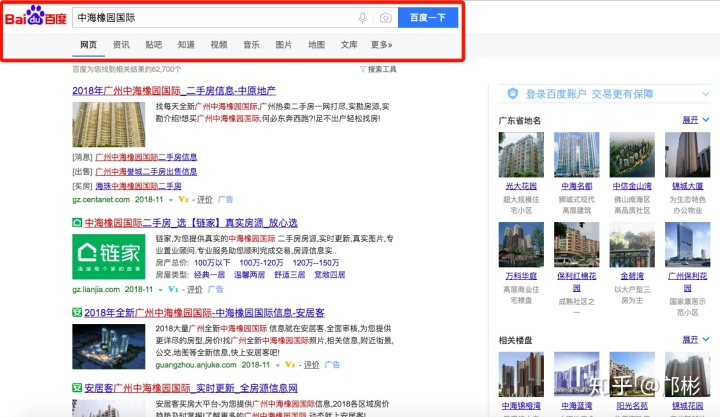Open the 光大花园 place link
Screen dimensions: 720x417
coord(521,186)
